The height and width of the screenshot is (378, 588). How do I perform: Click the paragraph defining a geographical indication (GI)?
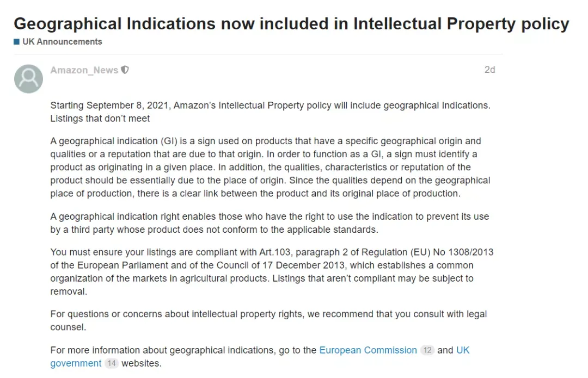271,167
